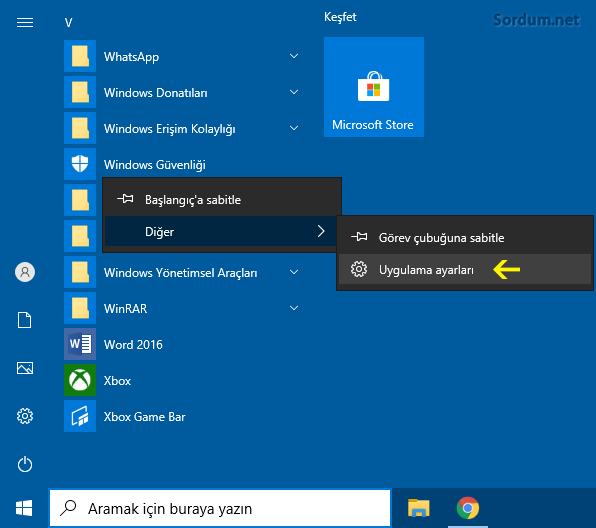Click the 'Aramak için buraya yazın' search box

point(220,508)
